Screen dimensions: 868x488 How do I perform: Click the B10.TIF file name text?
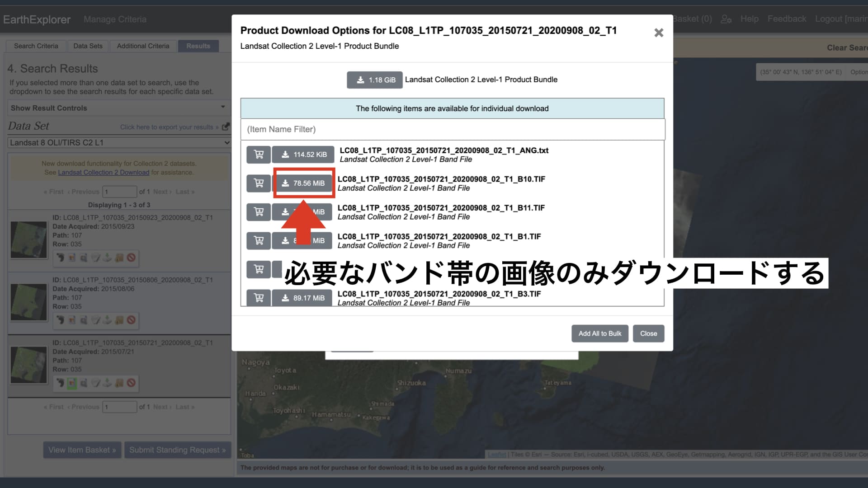pyautogui.click(x=441, y=179)
